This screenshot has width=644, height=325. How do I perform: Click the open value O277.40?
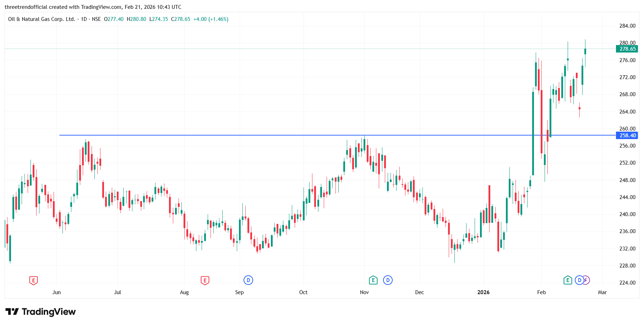(114, 19)
